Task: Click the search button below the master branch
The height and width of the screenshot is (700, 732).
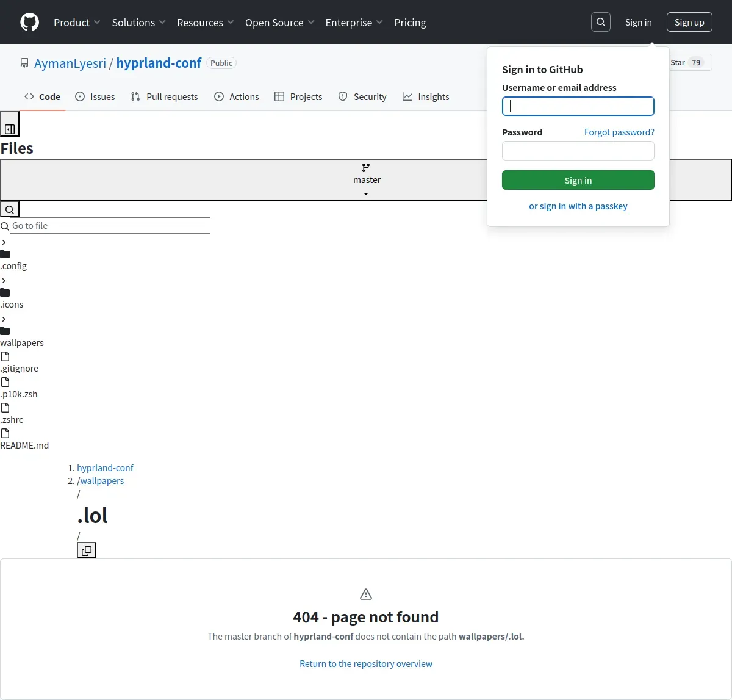Action: (10, 209)
